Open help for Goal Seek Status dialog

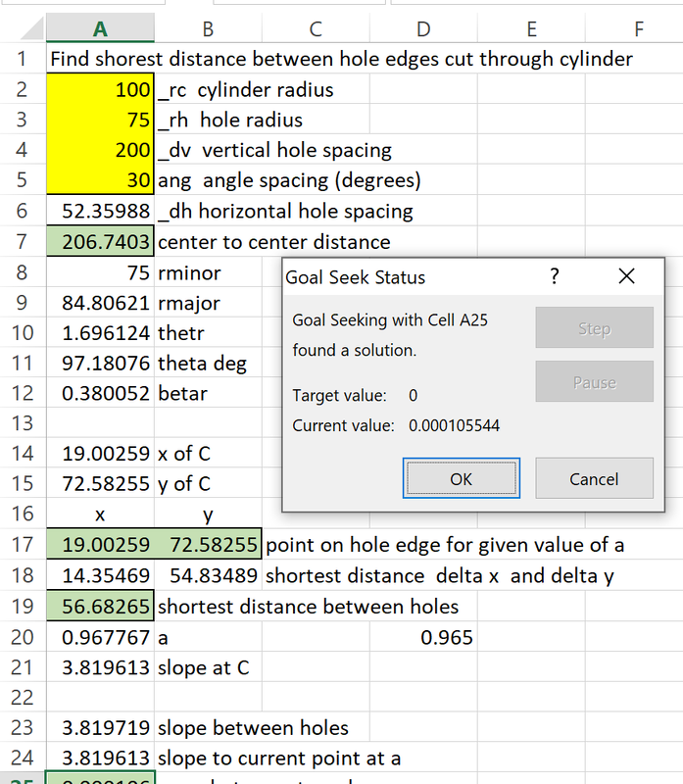(554, 276)
